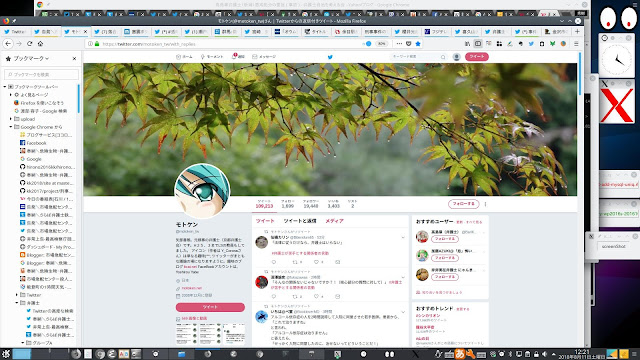The image size is (640, 360).
Task: Click the blue Twitter bird extension icon in toolbar
Action: pos(531,44)
